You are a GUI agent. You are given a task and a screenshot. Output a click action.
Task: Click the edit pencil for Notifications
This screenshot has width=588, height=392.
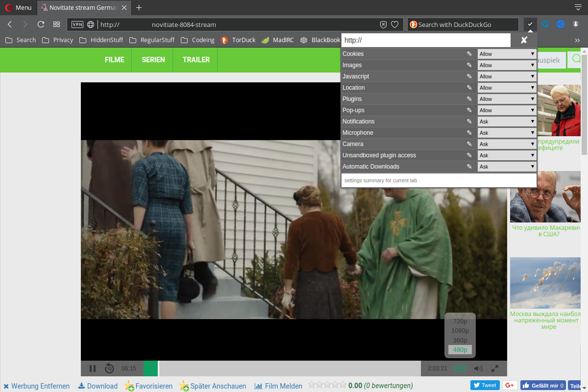pyautogui.click(x=469, y=122)
